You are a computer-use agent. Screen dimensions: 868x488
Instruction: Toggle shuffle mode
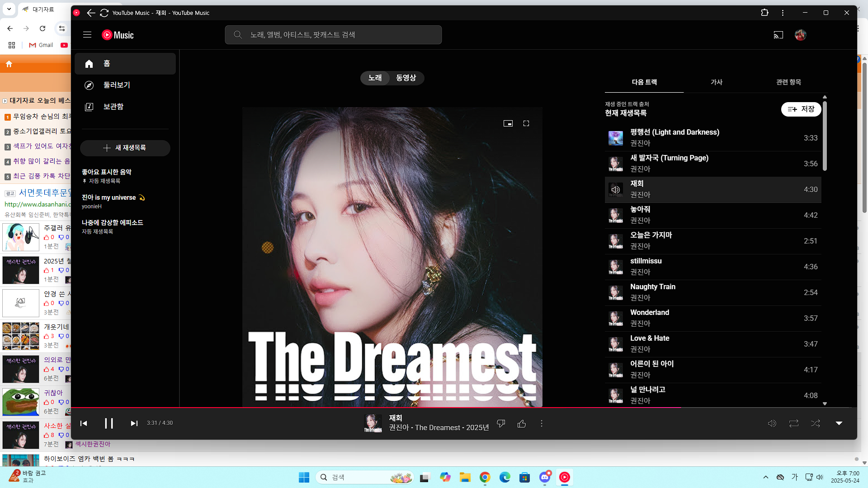coord(816,423)
